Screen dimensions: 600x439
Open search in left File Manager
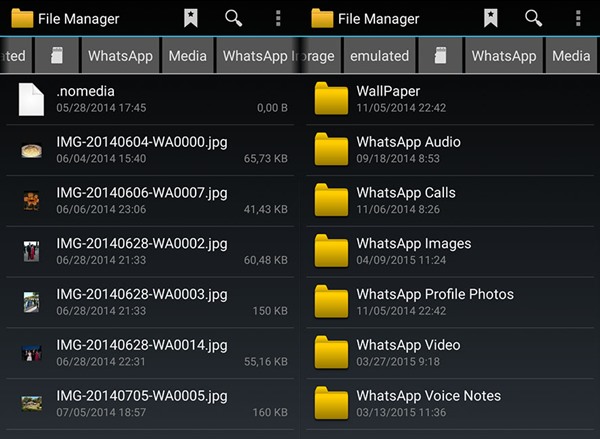tap(234, 18)
